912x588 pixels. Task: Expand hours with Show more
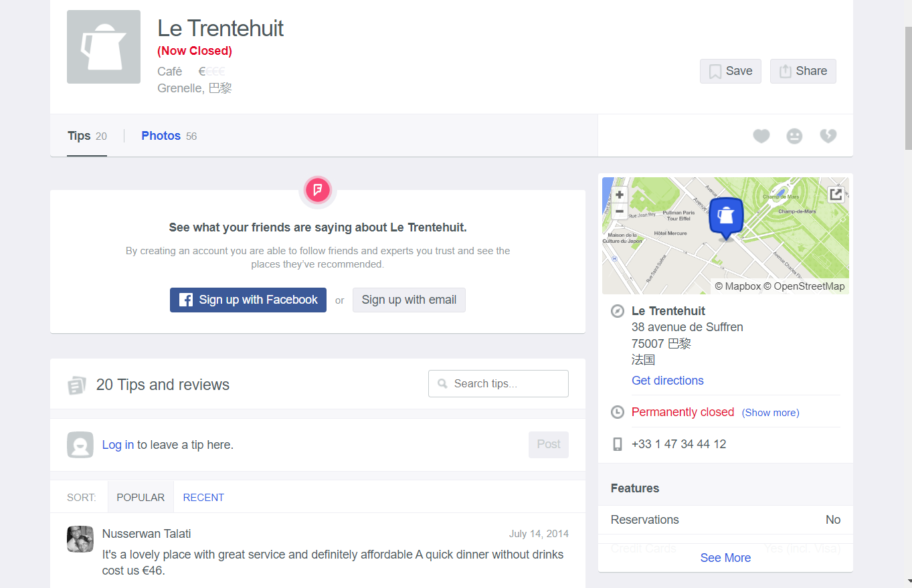[x=770, y=413]
